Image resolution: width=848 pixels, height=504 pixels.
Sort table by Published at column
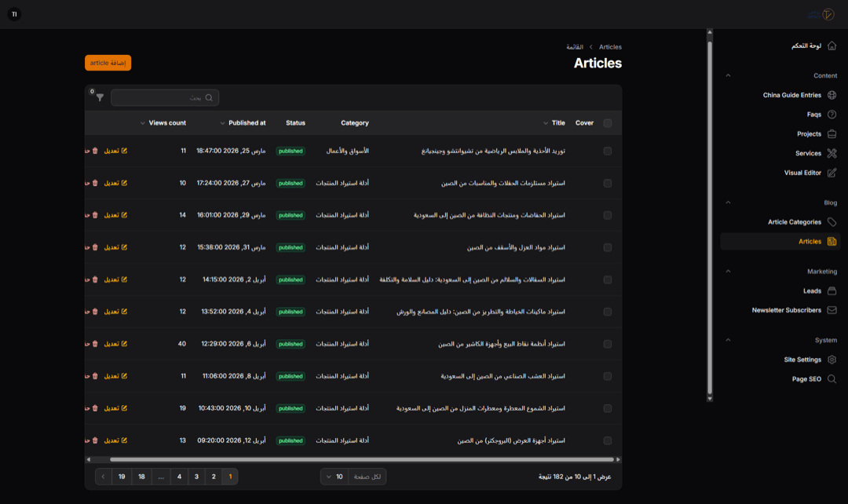point(243,123)
